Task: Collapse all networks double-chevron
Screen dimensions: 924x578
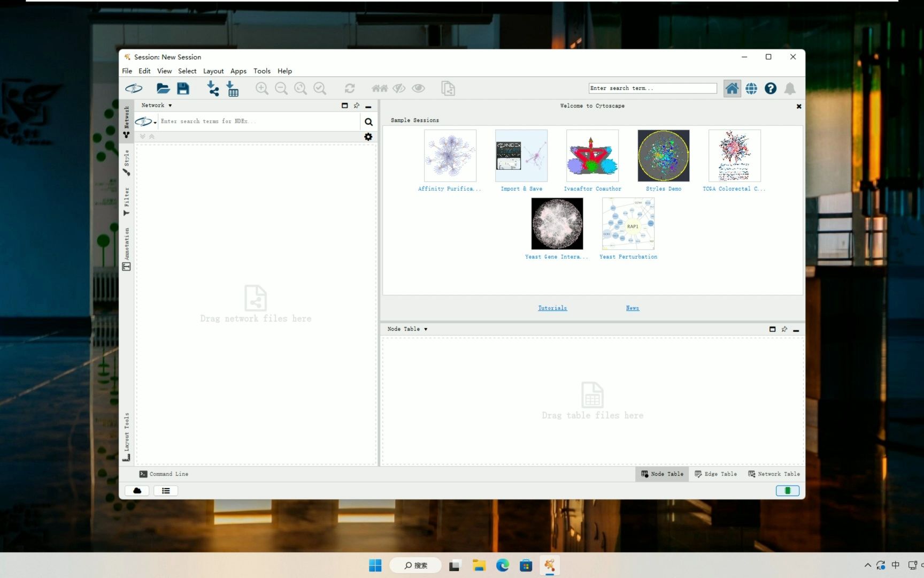Action: [152, 137]
